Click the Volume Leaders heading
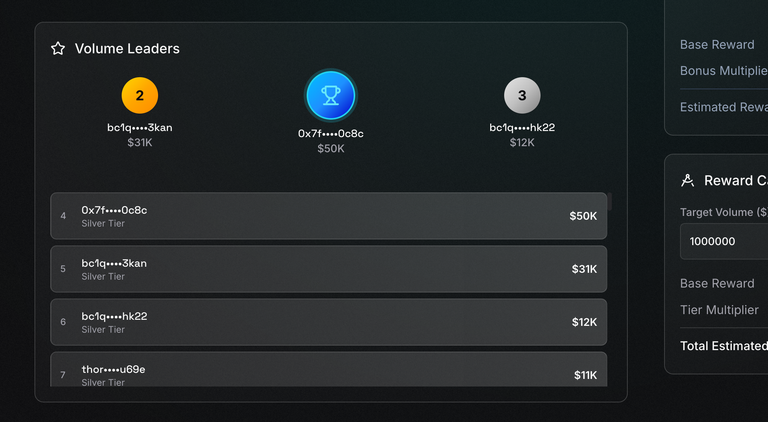768x422 pixels. coord(127,48)
